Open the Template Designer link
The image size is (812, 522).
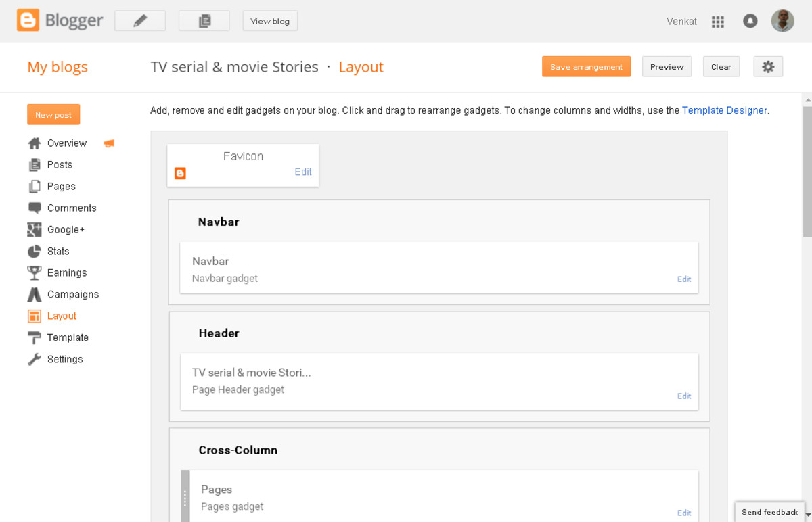pos(724,110)
